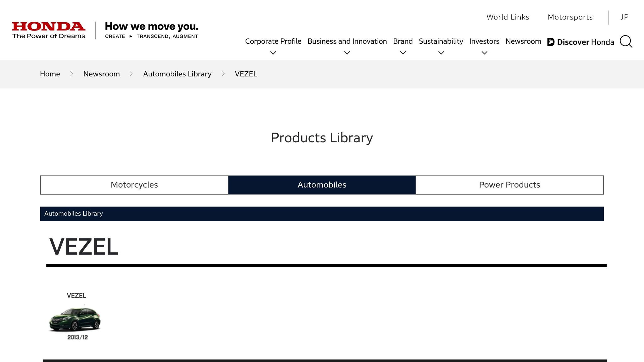The height and width of the screenshot is (362, 644).
Task: Expand the Brand menu chevron
Action: [x=402, y=53]
